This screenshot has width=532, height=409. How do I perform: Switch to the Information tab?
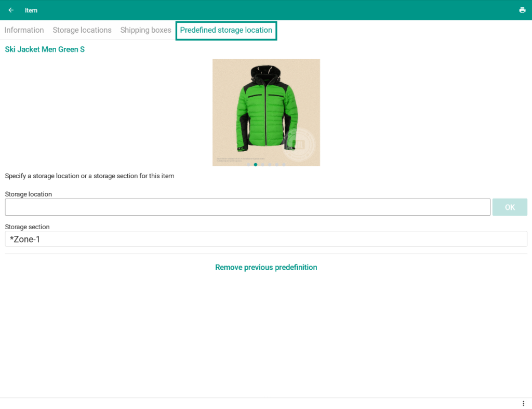pyautogui.click(x=24, y=30)
